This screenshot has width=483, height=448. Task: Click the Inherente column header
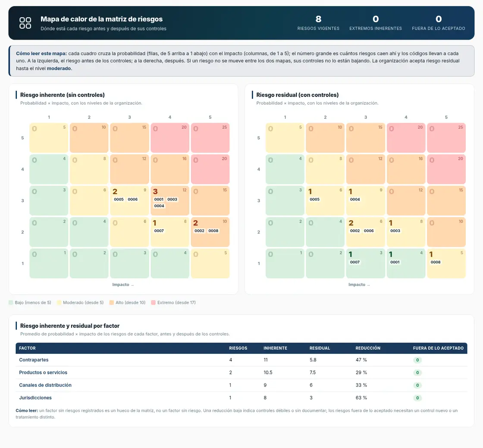(x=276, y=348)
